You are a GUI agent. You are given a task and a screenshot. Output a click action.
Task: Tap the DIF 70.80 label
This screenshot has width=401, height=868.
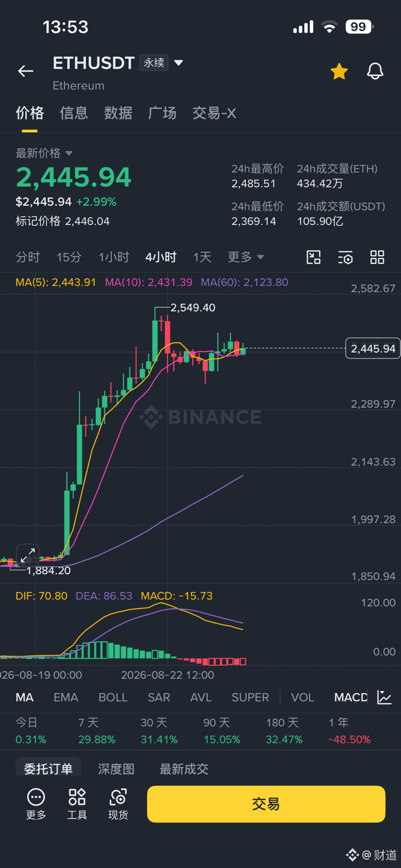click(41, 596)
